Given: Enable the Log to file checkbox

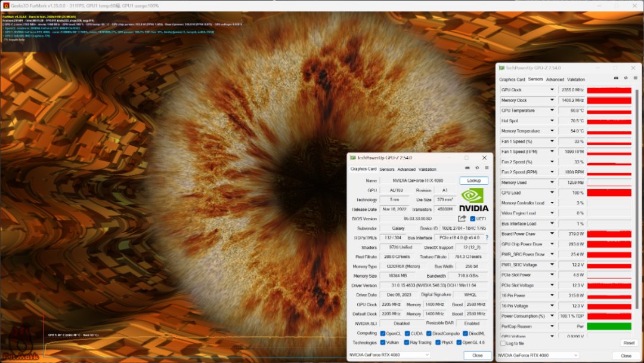Looking at the screenshot, I should coord(502,343).
